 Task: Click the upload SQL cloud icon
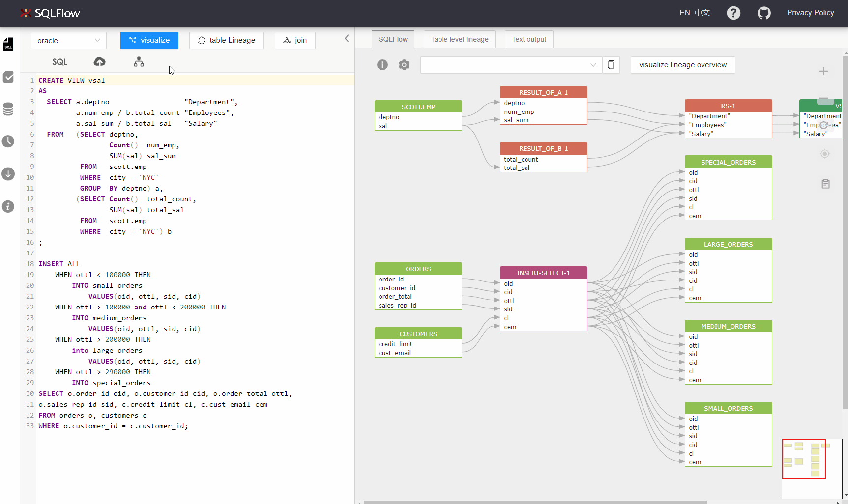point(99,61)
